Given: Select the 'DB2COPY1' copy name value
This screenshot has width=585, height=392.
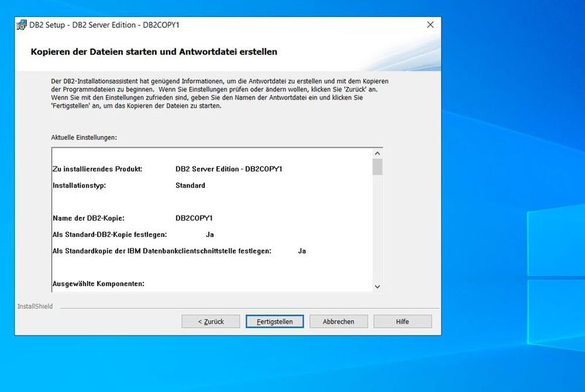Looking at the screenshot, I should (x=194, y=218).
